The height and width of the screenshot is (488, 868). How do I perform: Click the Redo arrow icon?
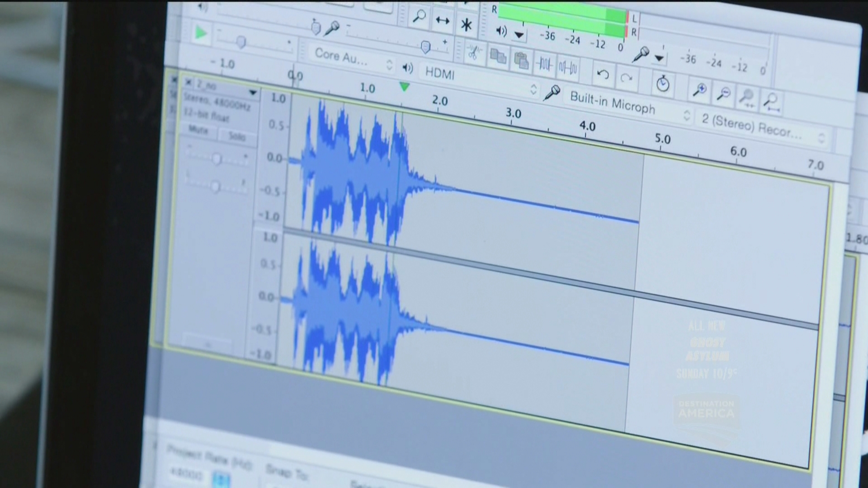tap(626, 78)
